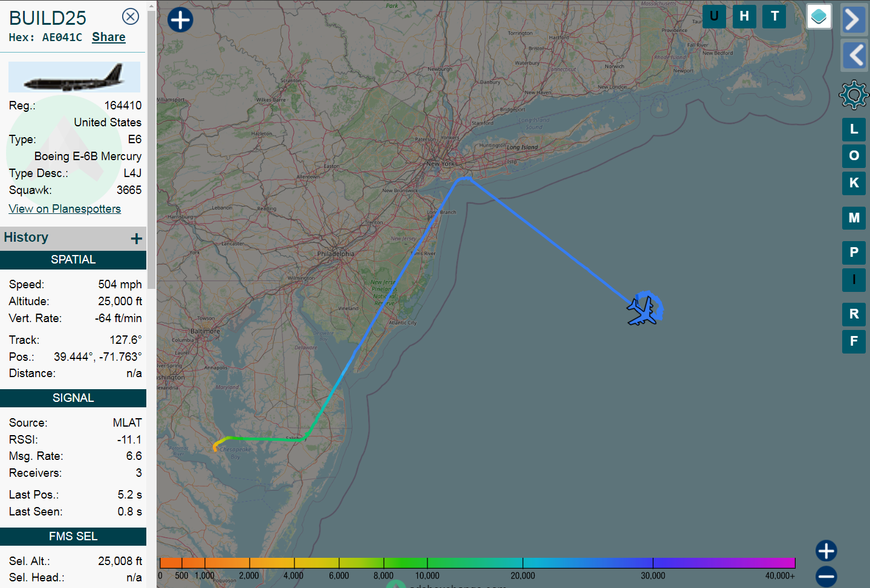Click the altitude value 25,000 ft
The height and width of the screenshot is (588, 870).
(120, 302)
